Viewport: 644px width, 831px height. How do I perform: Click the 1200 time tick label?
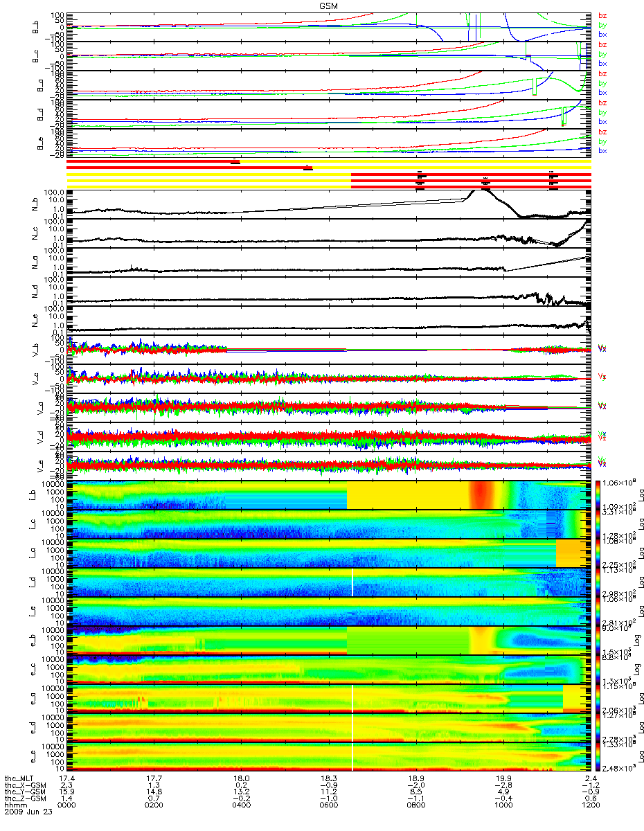(590, 803)
